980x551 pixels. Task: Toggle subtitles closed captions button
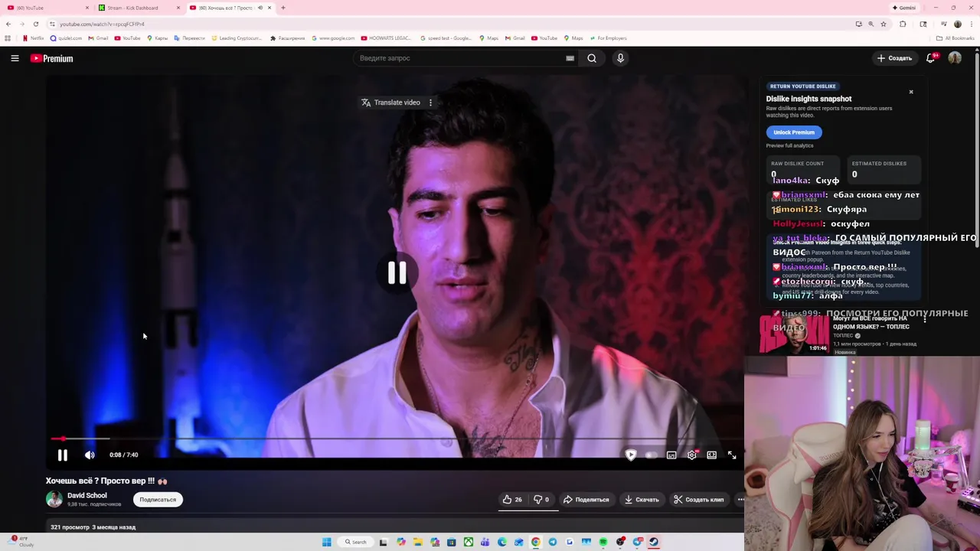pos(671,455)
